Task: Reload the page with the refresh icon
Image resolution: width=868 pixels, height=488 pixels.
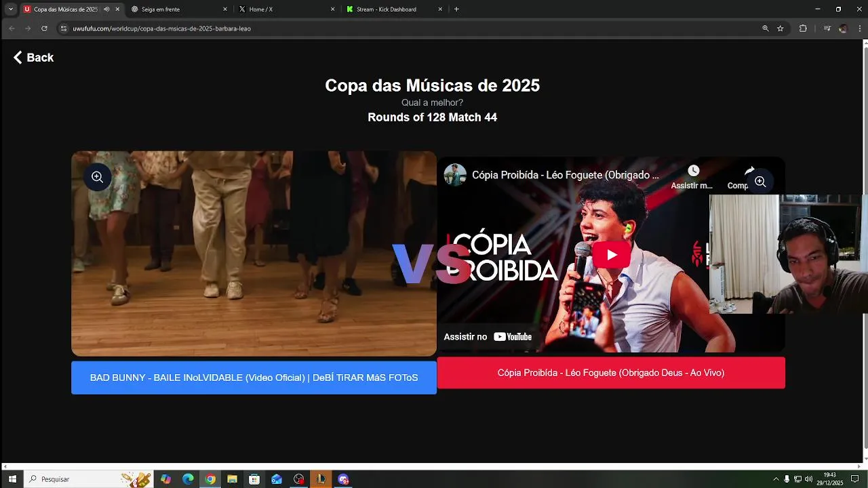Action: 44,28
